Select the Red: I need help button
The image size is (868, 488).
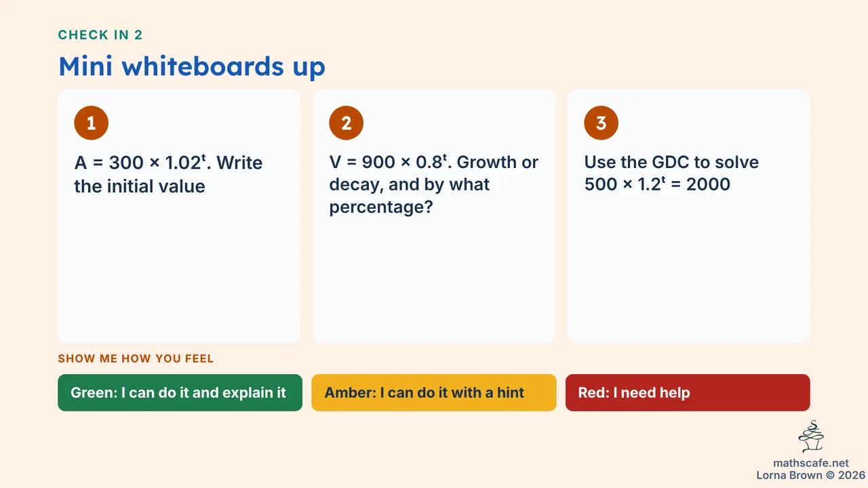(x=688, y=392)
